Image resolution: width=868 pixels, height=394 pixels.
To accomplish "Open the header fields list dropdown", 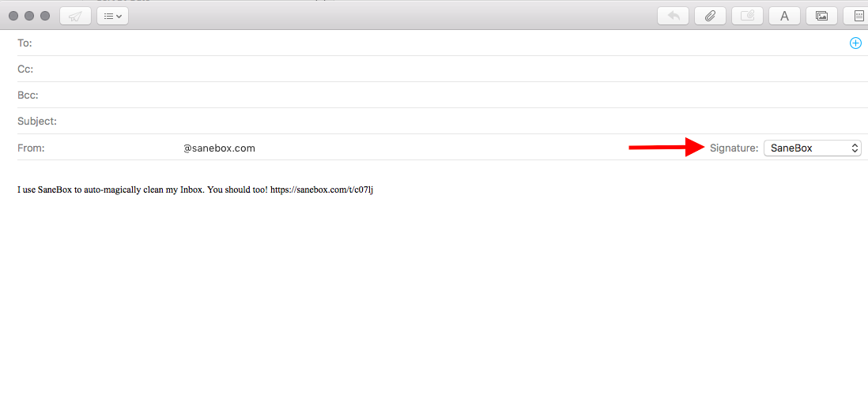I will pyautogui.click(x=113, y=16).
